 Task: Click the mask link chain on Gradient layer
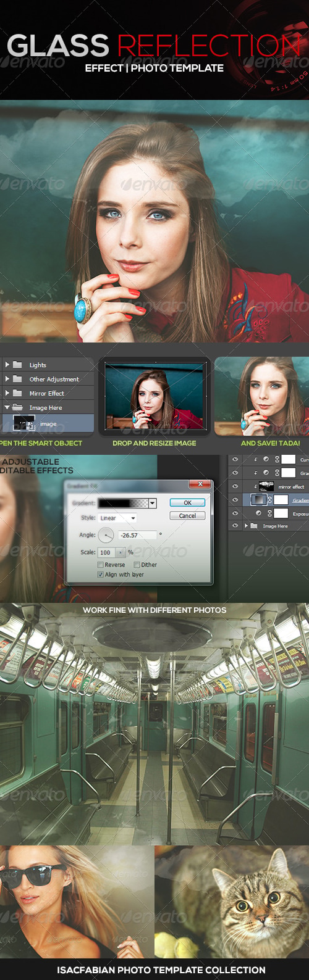(x=269, y=499)
